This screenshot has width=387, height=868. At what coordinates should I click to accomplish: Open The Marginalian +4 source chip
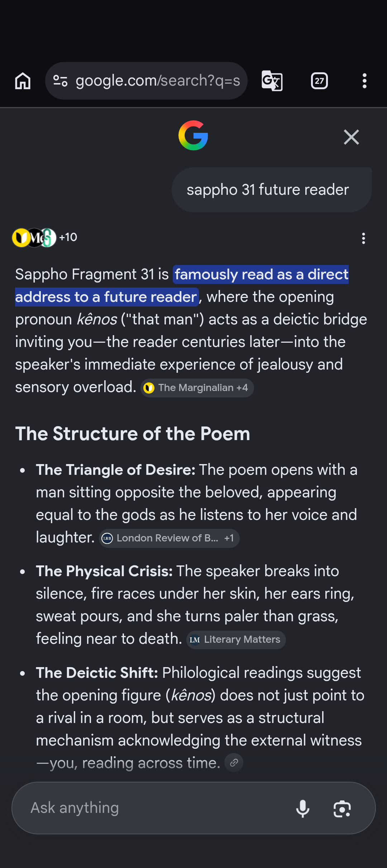[x=197, y=388]
